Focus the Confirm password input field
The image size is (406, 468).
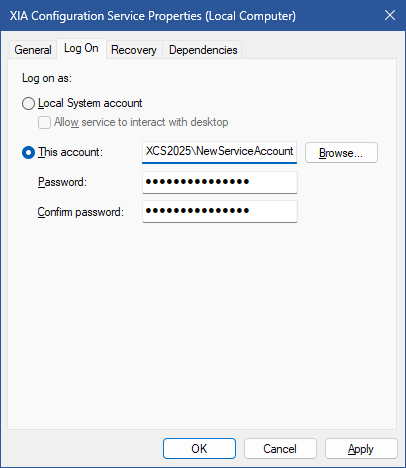pyautogui.click(x=220, y=211)
